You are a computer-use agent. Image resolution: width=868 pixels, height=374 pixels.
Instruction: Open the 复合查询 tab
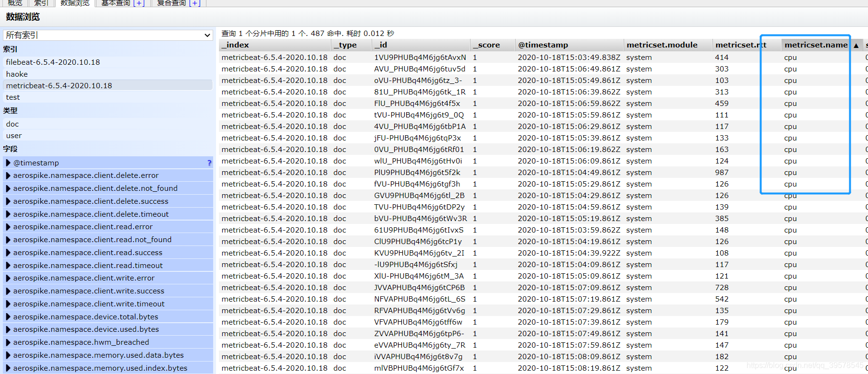tap(171, 3)
